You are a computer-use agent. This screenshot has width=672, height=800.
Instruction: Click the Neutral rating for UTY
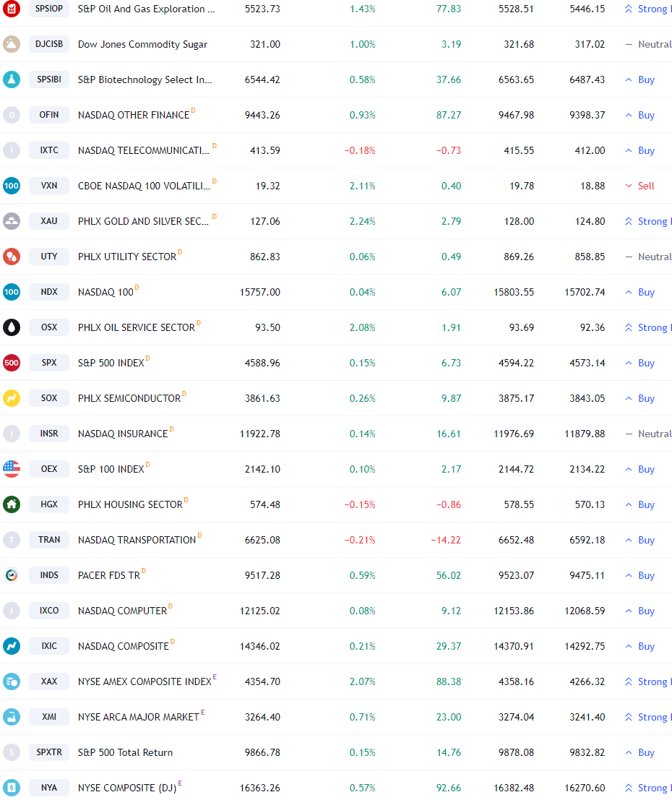[649, 257]
